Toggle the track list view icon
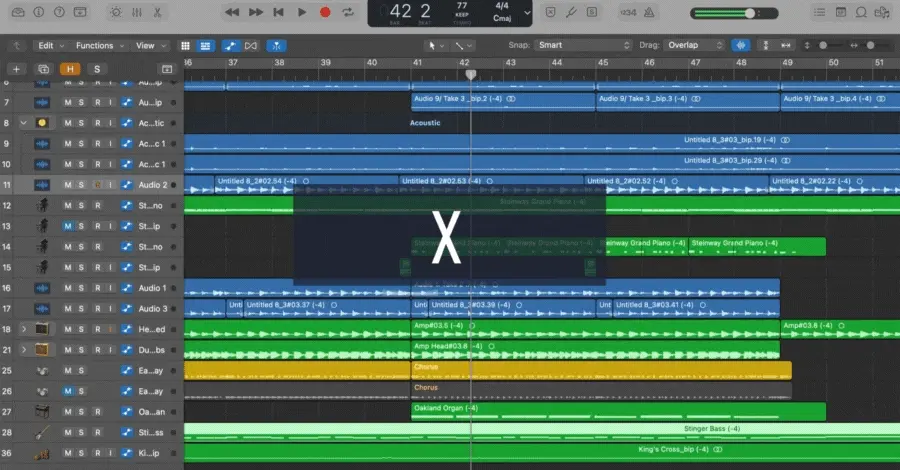 click(205, 46)
